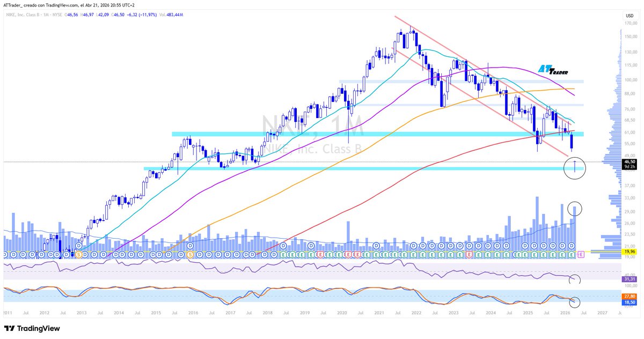Click the 55,00 price axis label
Viewport: 644px width, 339px height.
(629, 143)
